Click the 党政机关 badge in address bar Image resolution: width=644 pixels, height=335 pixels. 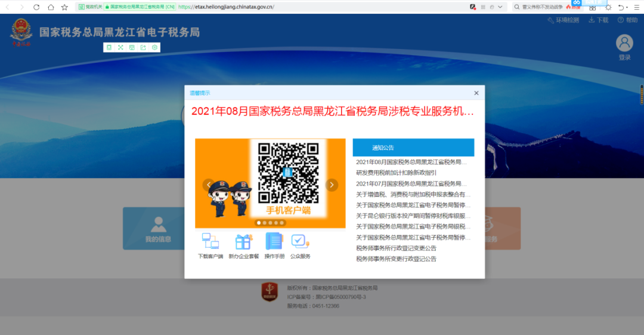coord(90,7)
